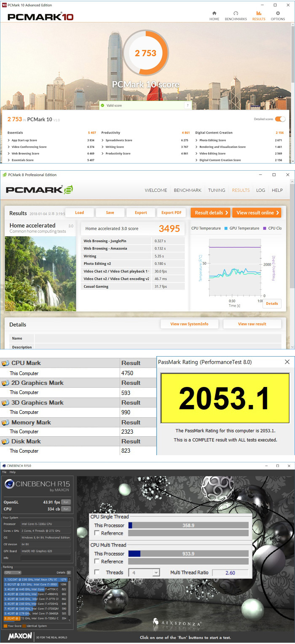Click the valid score help question mark
Screen dimensions: 295x644
point(188,105)
